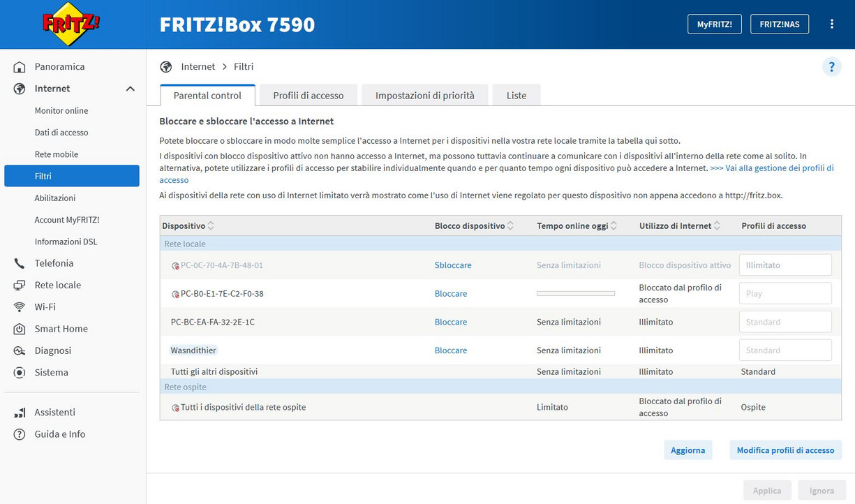855x504 pixels.
Task: Click Tutti gli altri dispositivi row
Action: pyautogui.click(x=500, y=372)
